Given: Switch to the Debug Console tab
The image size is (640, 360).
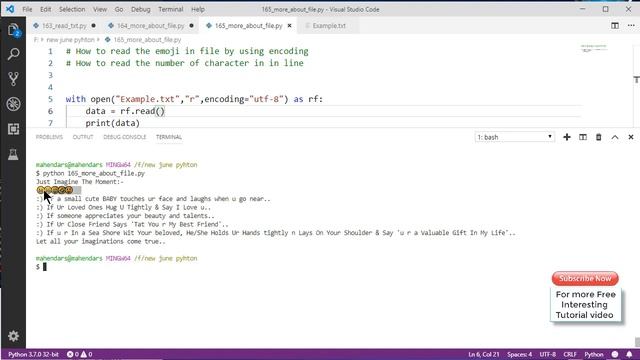Looking at the screenshot, I should click(x=124, y=137).
